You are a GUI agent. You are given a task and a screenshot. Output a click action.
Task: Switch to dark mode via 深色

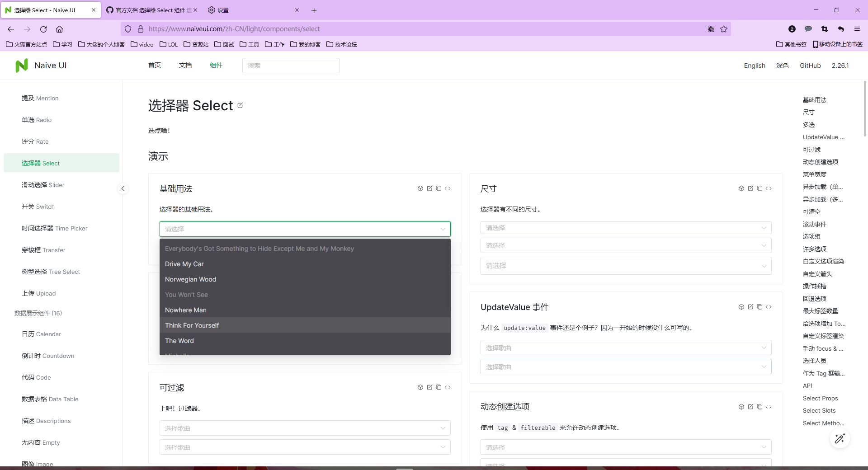pos(783,66)
